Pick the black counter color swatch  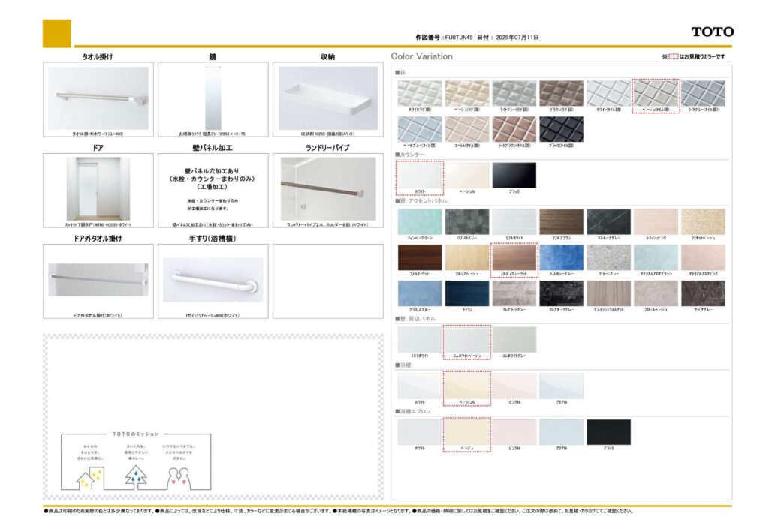click(x=514, y=176)
